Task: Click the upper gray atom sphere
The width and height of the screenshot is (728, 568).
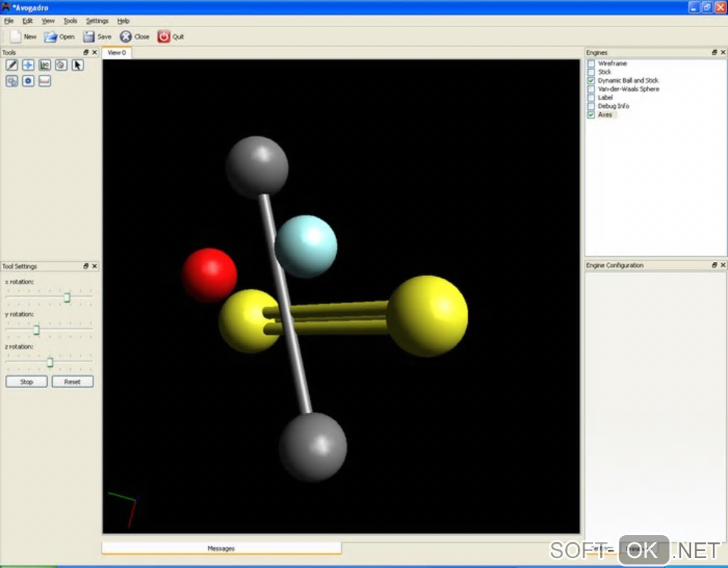Action: click(257, 168)
